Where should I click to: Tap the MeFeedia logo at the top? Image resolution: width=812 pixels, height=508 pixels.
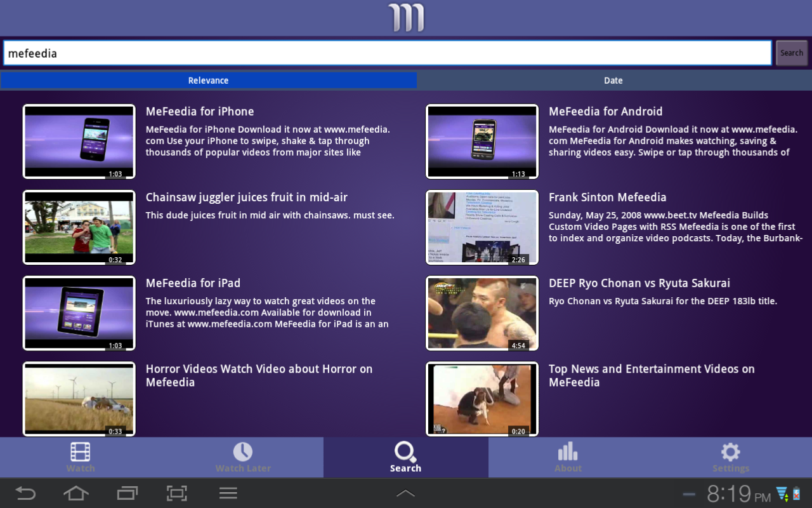click(406, 18)
